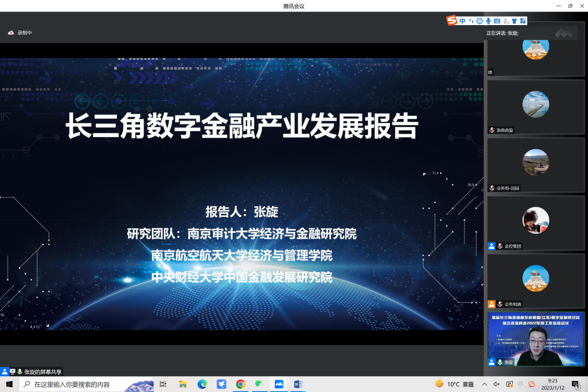588x392 pixels.
Task: Open the notification center icon
Action: tap(575, 384)
